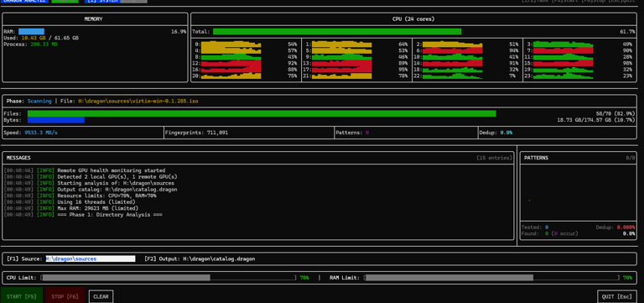
Task: Click the START [F5] button
Action: point(21,296)
